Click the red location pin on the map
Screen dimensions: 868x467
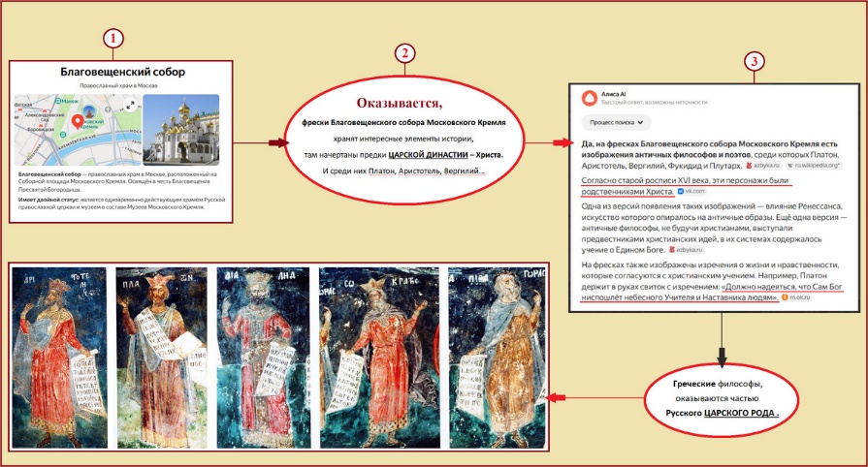[78, 122]
